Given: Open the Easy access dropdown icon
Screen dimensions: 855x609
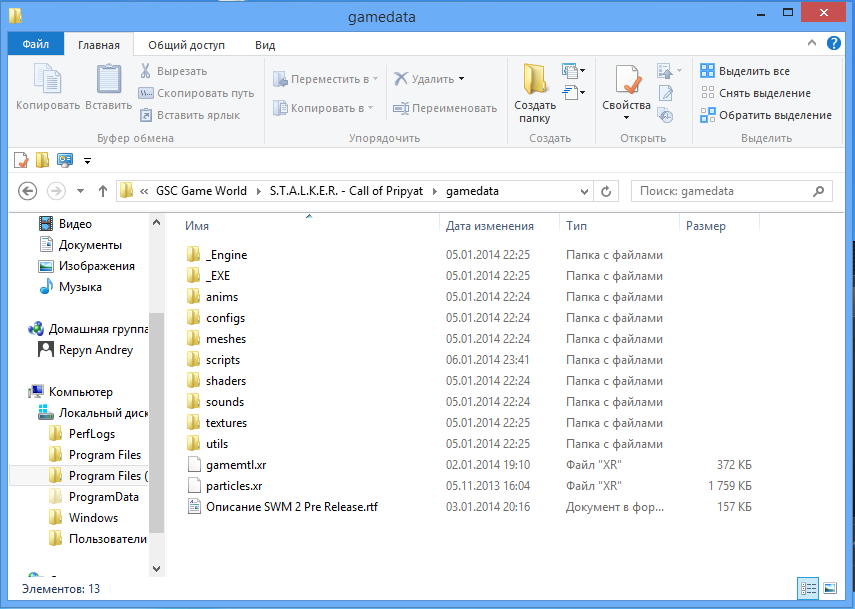Looking at the screenshot, I should 573,93.
